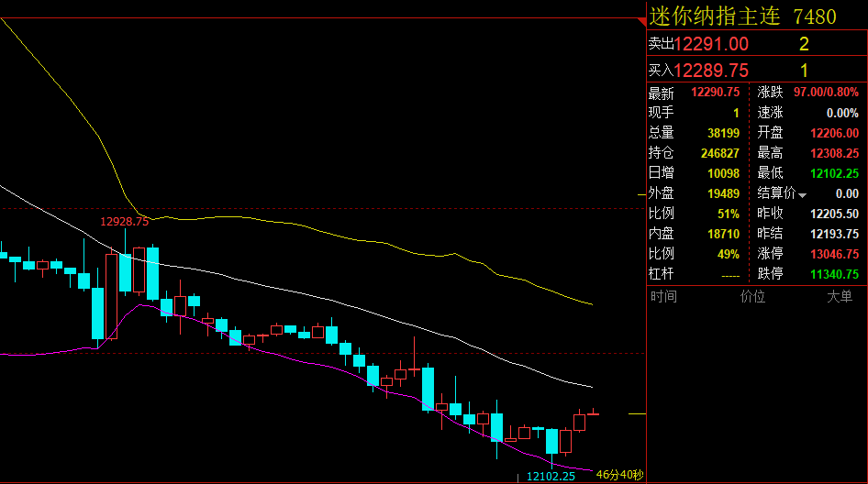Open the 结算价 dropdown arrow
The height and width of the screenshot is (484, 868).
tap(802, 195)
